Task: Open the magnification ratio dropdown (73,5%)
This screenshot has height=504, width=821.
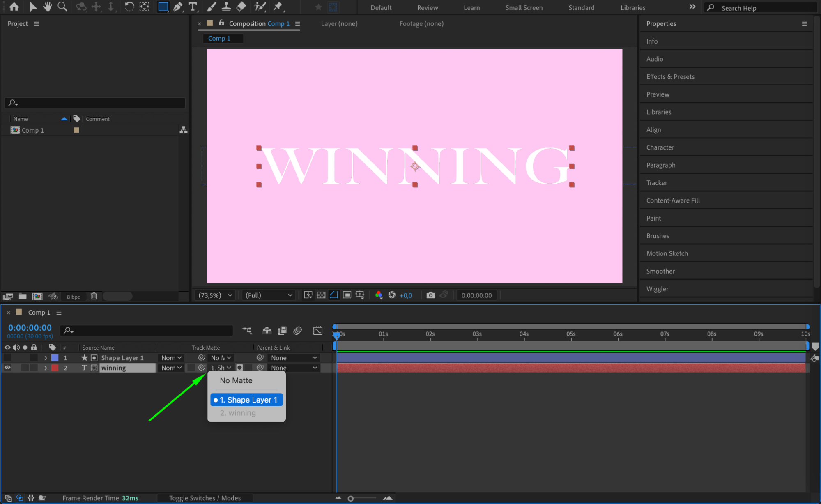Action: (x=215, y=295)
